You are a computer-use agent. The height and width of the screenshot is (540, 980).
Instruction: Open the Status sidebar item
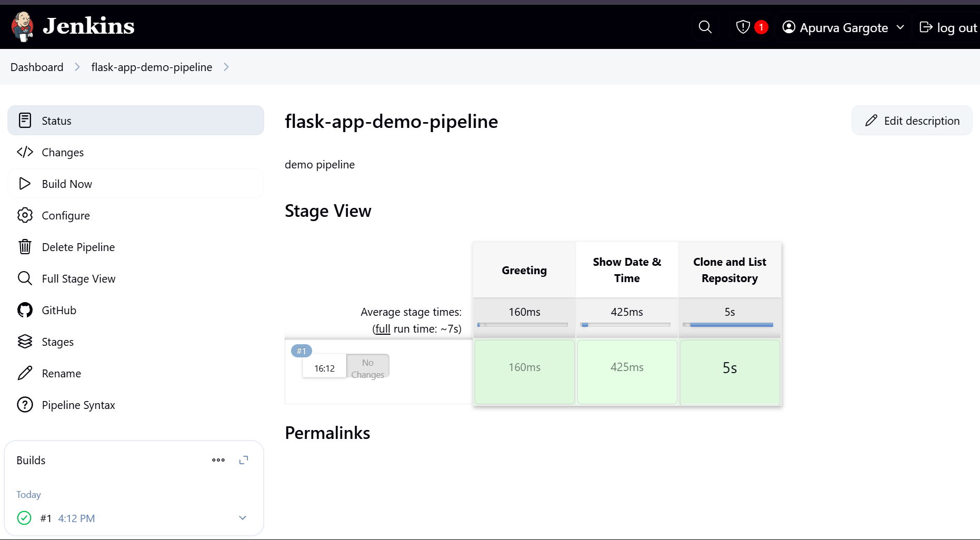tap(136, 121)
